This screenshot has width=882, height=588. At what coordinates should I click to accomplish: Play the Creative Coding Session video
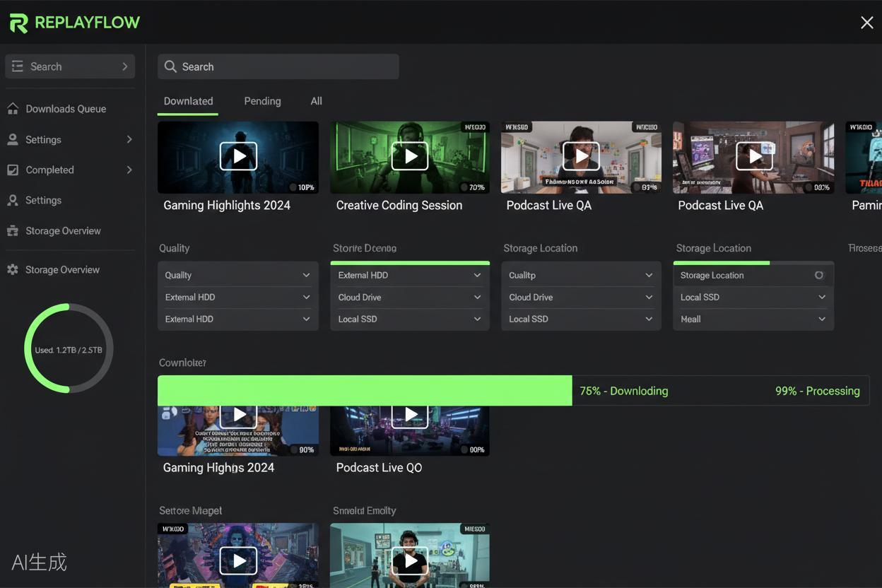pyautogui.click(x=410, y=156)
